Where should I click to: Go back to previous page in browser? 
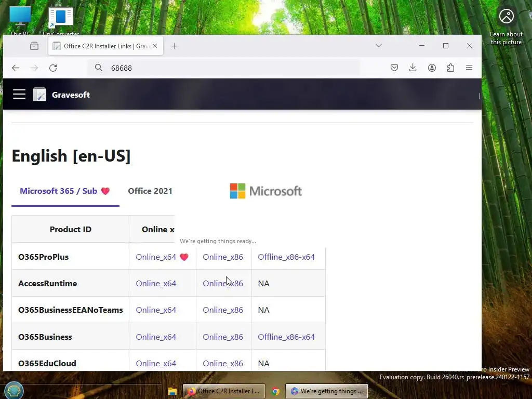[16, 68]
